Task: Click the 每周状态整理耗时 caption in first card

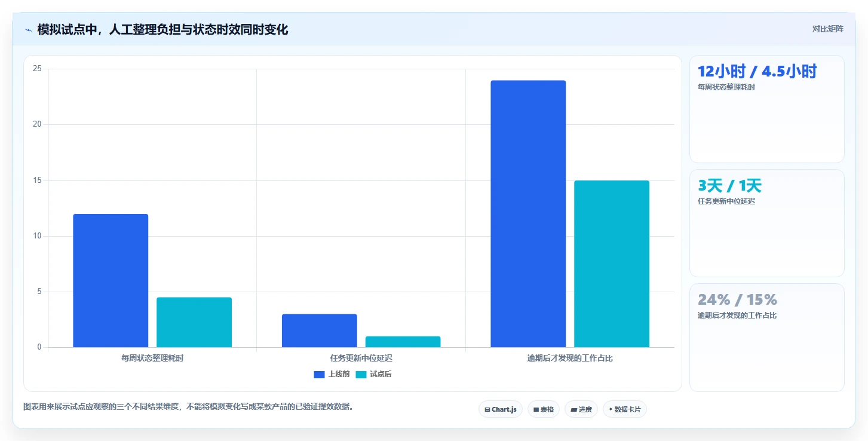Action: [726, 87]
